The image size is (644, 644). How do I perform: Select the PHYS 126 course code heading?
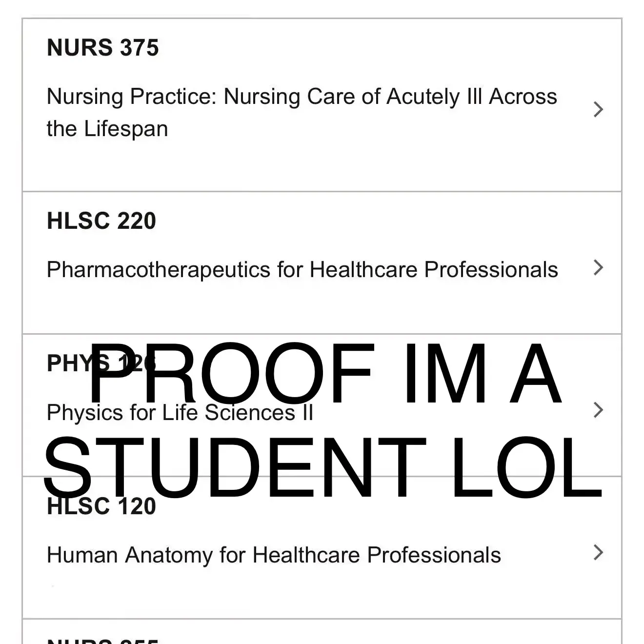(101, 363)
